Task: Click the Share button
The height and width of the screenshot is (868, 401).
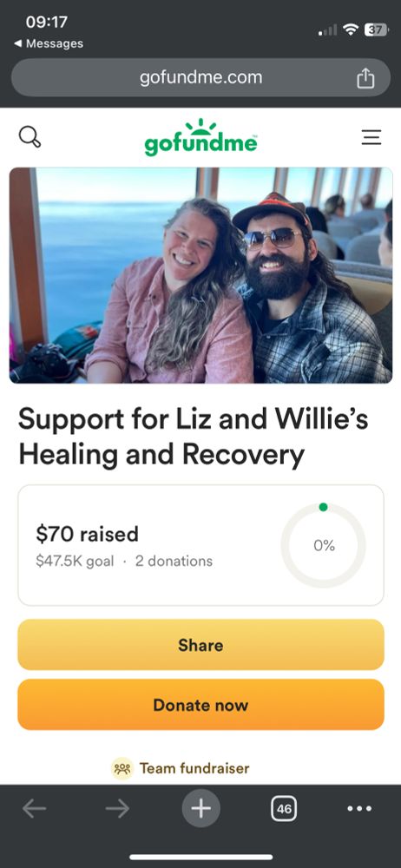Action: (x=200, y=645)
